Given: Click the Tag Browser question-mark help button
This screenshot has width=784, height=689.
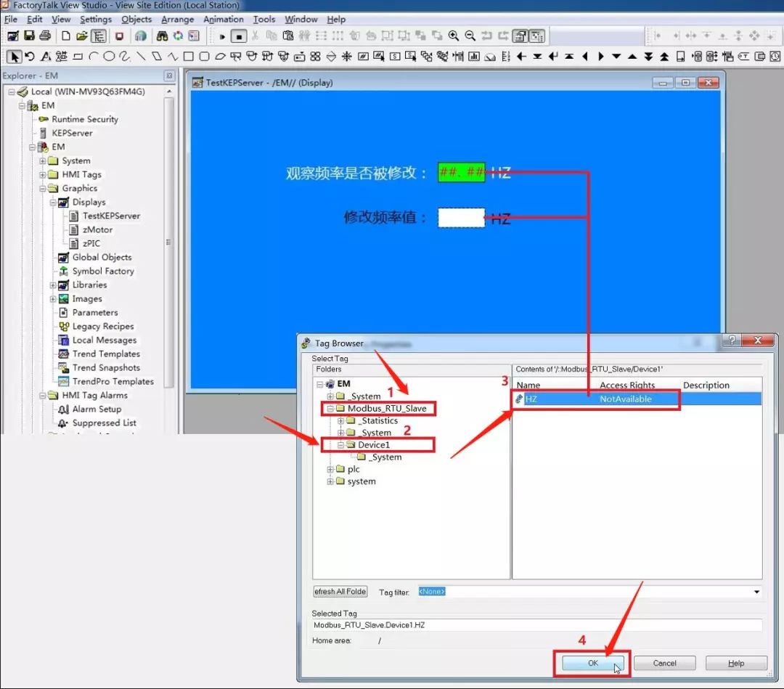Looking at the screenshot, I should (x=732, y=341).
